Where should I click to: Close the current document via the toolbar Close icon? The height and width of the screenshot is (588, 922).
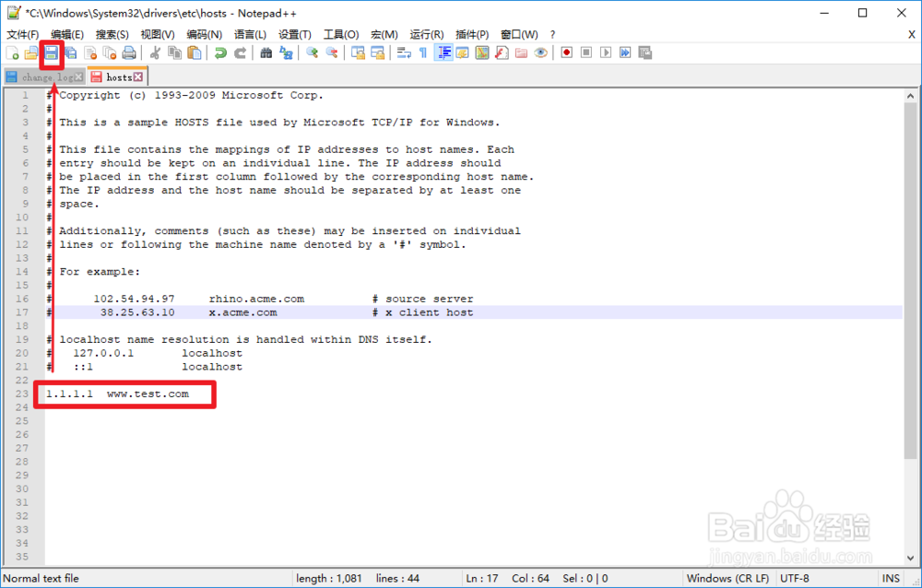pyautogui.click(x=90, y=53)
